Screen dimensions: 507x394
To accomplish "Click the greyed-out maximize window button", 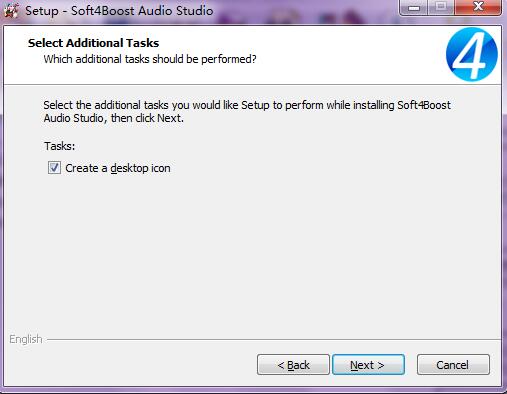I will 441,7.
